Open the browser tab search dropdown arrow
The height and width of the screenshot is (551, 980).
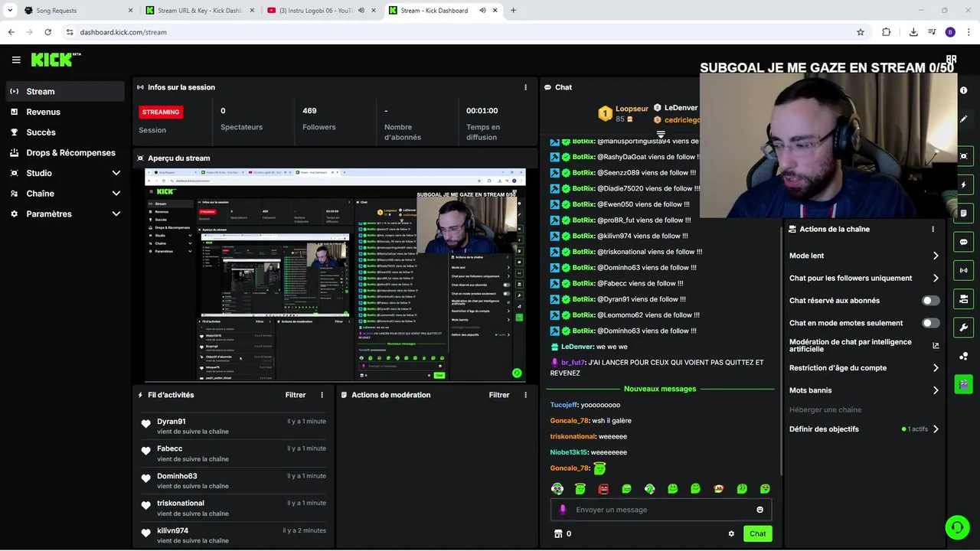(10, 11)
